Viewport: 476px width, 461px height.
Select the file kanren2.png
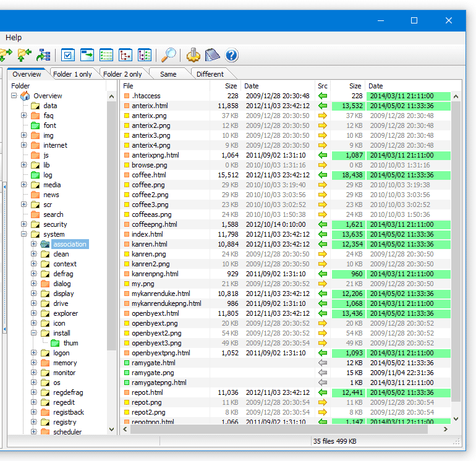click(151, 264)
